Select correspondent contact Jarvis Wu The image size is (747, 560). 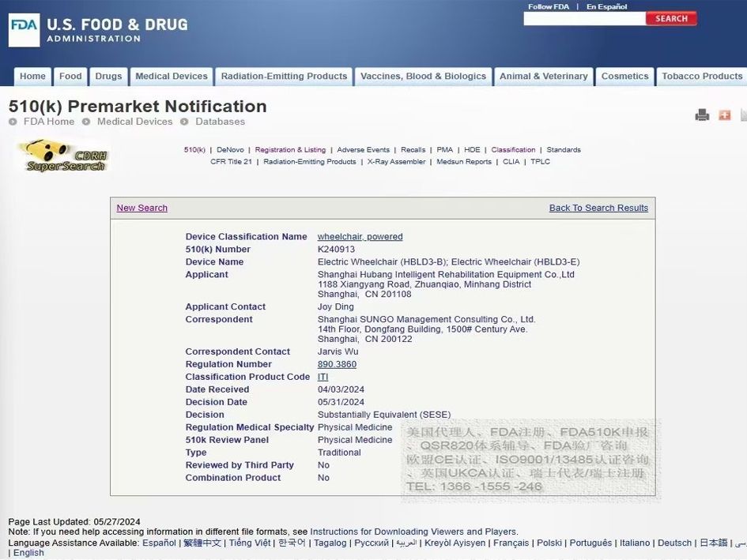coord(338,351)
